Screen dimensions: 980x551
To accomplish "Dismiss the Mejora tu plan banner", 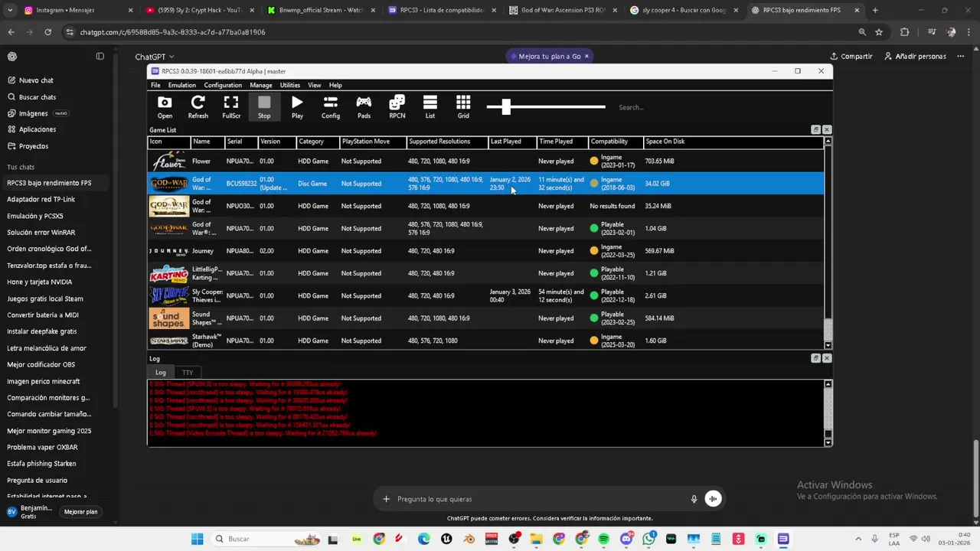I will pyautogui.click(x=587, y=57).
